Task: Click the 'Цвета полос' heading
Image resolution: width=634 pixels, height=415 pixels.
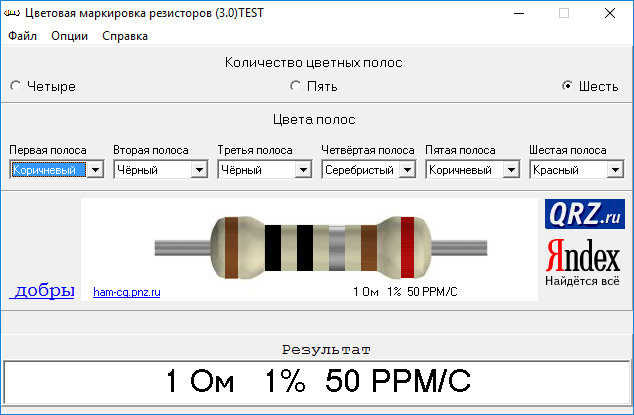Action: 314,120
